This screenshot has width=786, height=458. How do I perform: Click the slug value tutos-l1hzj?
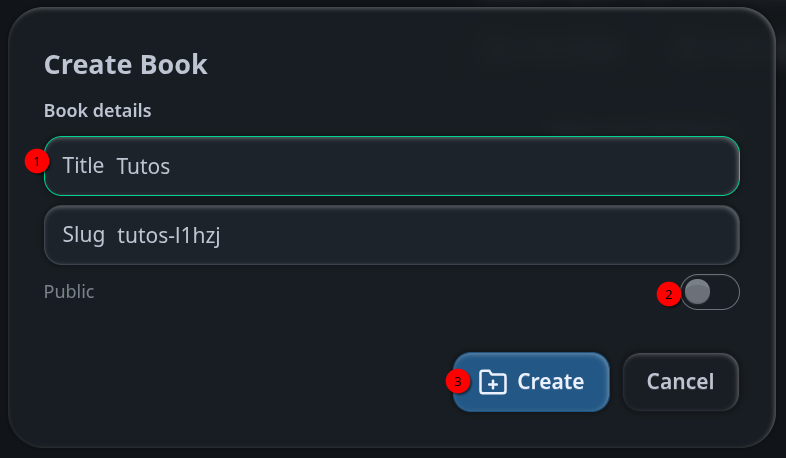pyautogui.click(x=168, y=236)
